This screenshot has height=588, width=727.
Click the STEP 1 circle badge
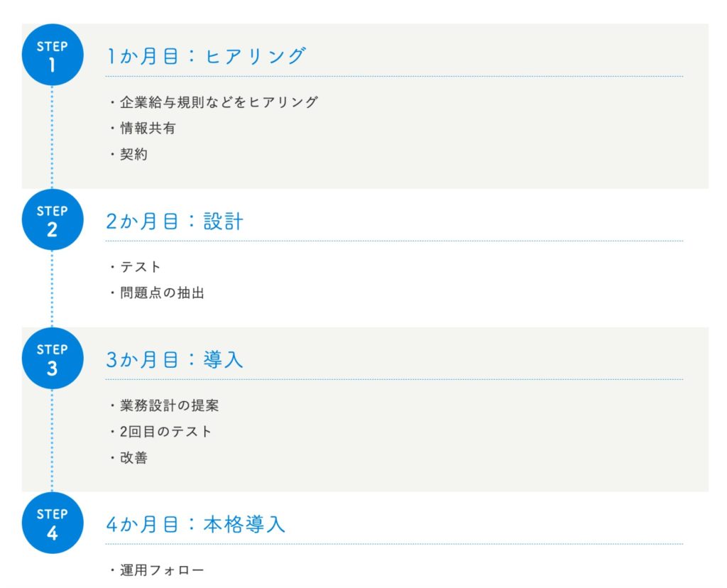pyautogui.click(x=53, y=55)
